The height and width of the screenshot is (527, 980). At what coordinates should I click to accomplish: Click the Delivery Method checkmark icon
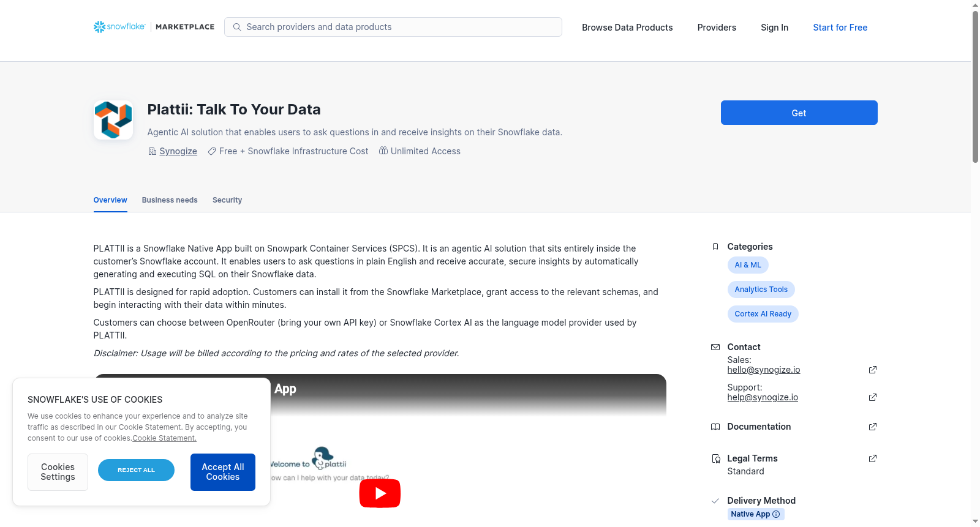715,501
